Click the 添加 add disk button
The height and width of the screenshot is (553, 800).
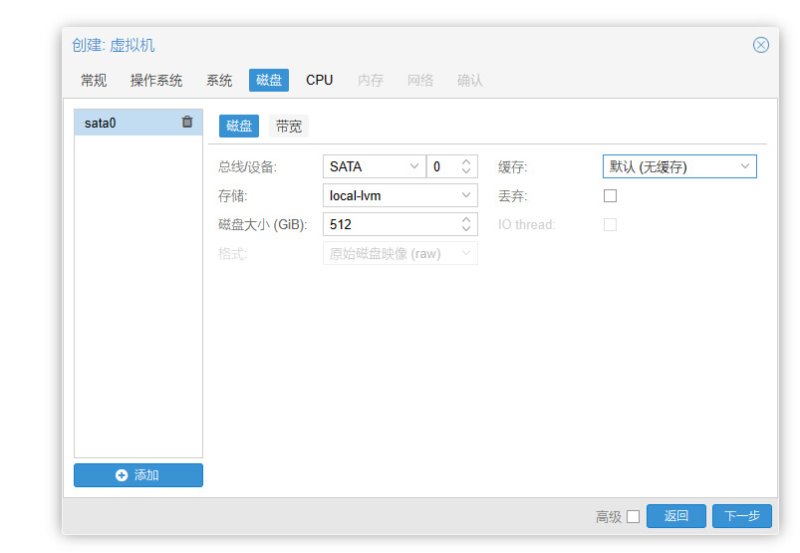coord(138,475)
